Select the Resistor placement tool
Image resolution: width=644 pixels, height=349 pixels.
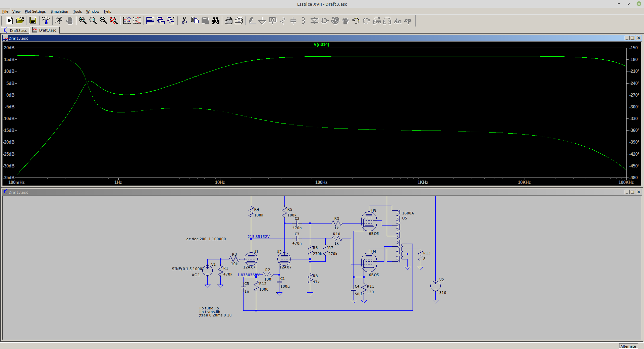pyautogui.click(x=283, y=21)
